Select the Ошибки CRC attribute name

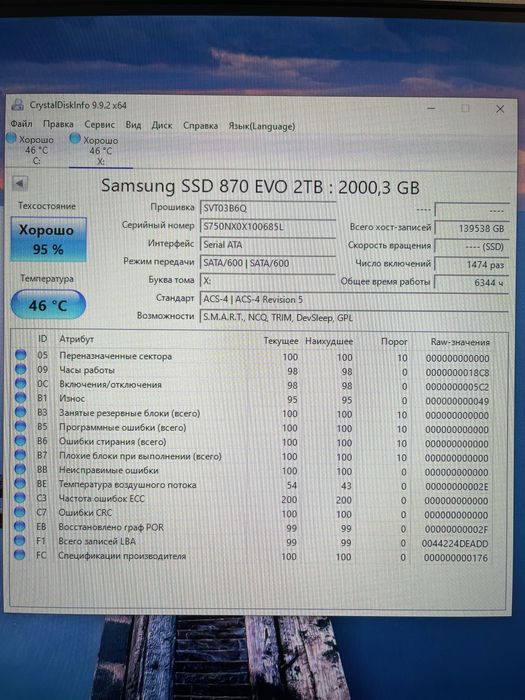click(x=85, y=512)
